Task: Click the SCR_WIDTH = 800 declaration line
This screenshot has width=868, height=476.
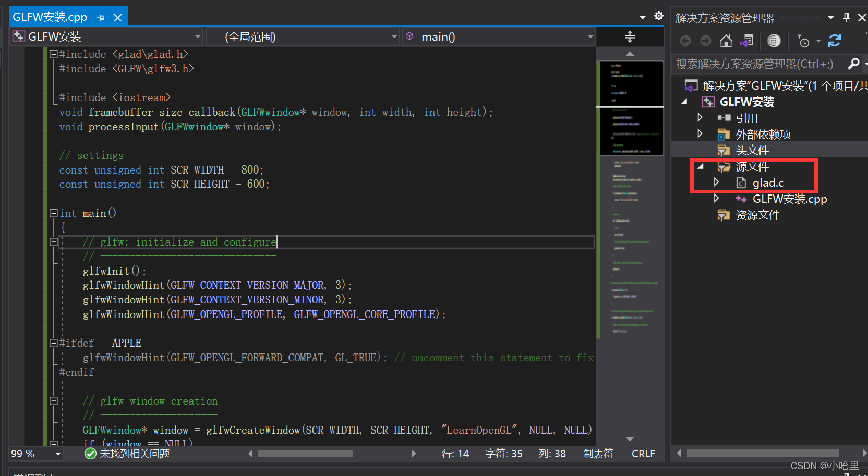Action: point(162,170)
